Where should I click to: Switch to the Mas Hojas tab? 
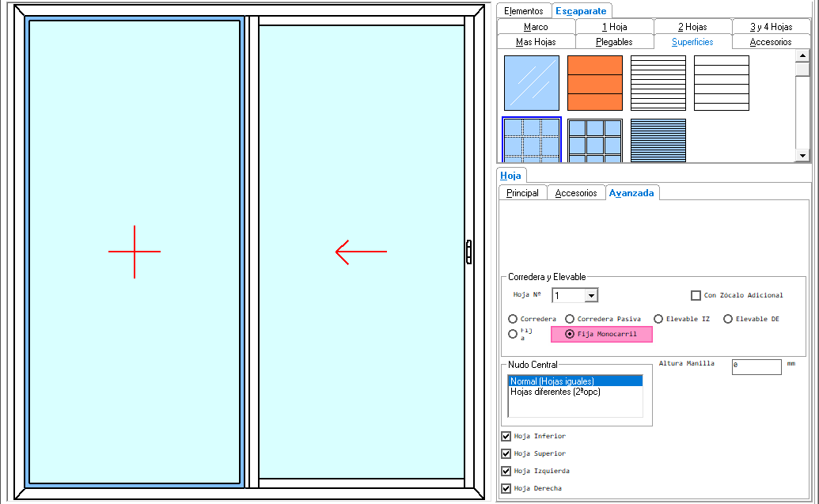pos(536,42)
